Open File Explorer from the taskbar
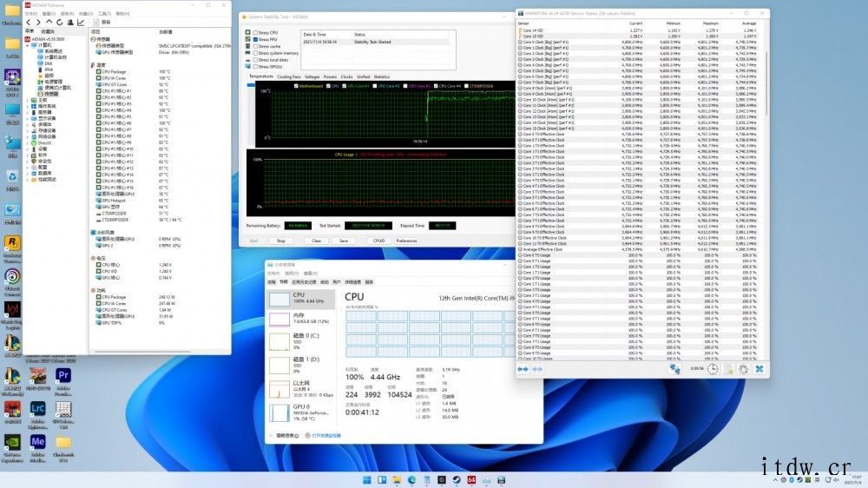 point(397,479)
